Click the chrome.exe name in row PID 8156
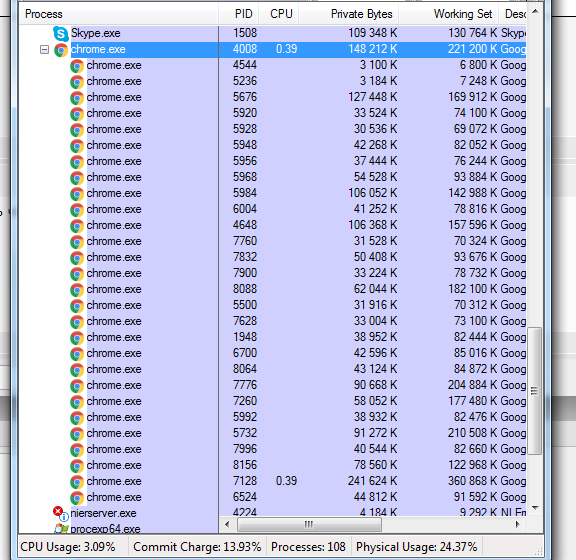This screenshot has height=560, width=576. [x=114, y=466]
